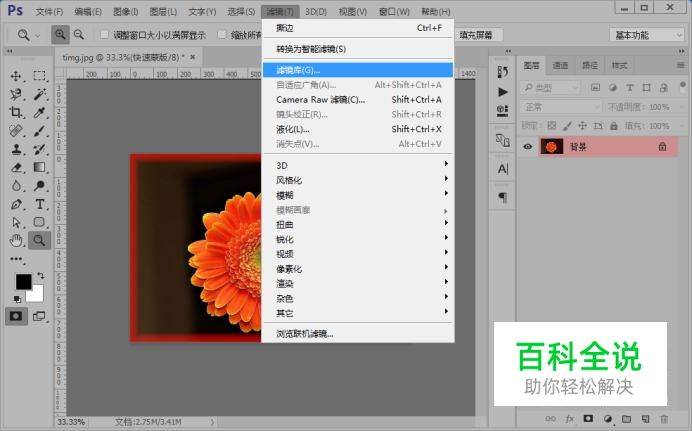The height and width of the screenshot is (431, 692).
Task: Select the Pen tool
Action: pyautogui.click(x=16, y=204)
